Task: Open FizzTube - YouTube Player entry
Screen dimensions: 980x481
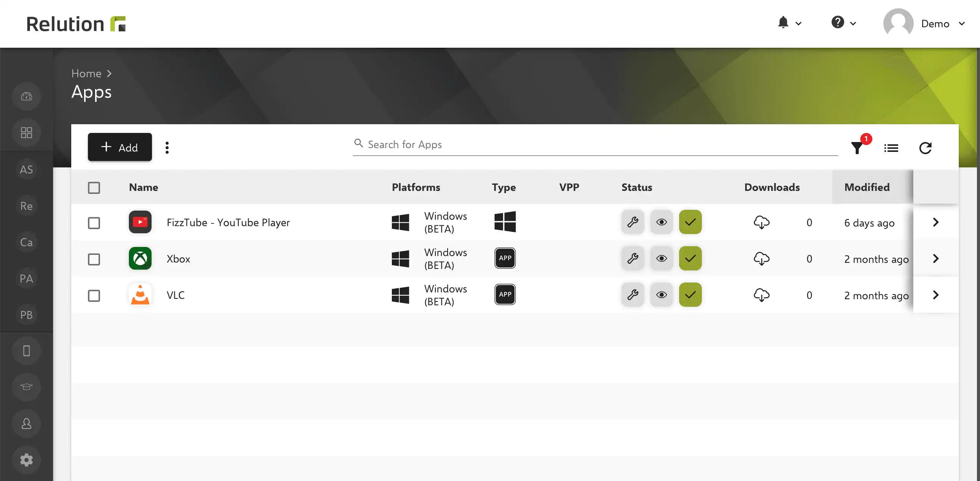Action: pos(228,222)
